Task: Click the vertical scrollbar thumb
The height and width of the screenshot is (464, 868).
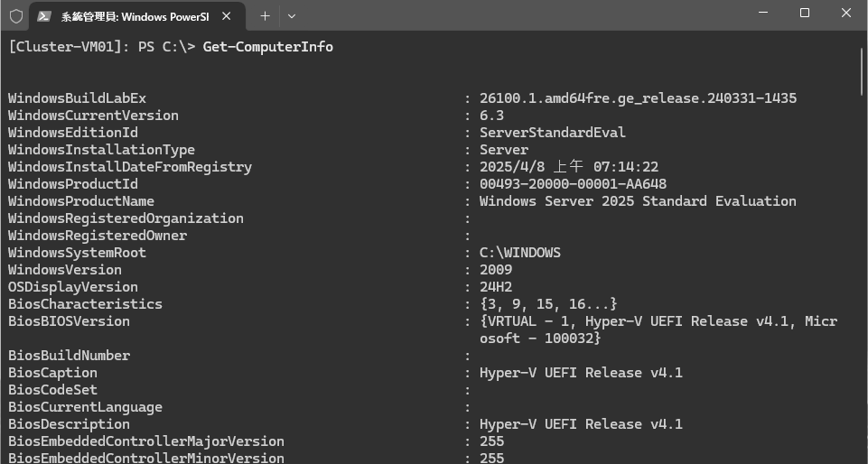Action: [862, 71]
